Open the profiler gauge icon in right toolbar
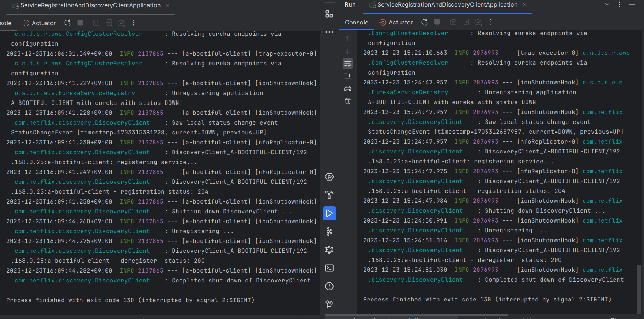This screenshot has width=644, height=319. [478, 22]
